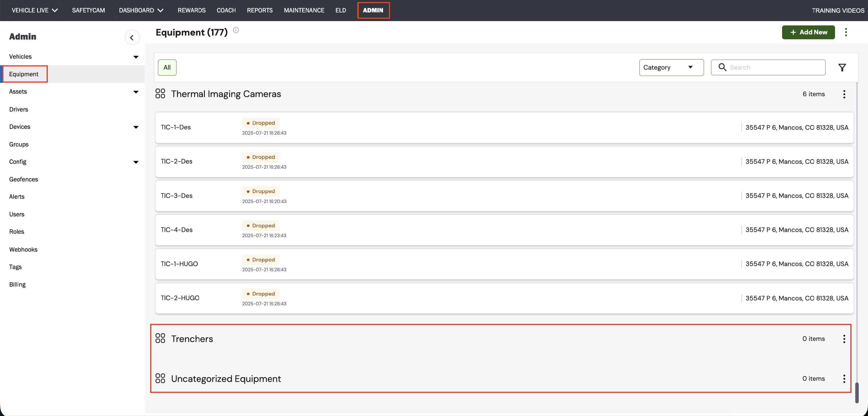Screen dimensions: 868x416
Task: Expand the Devices sidebar section
Action: 136,127
